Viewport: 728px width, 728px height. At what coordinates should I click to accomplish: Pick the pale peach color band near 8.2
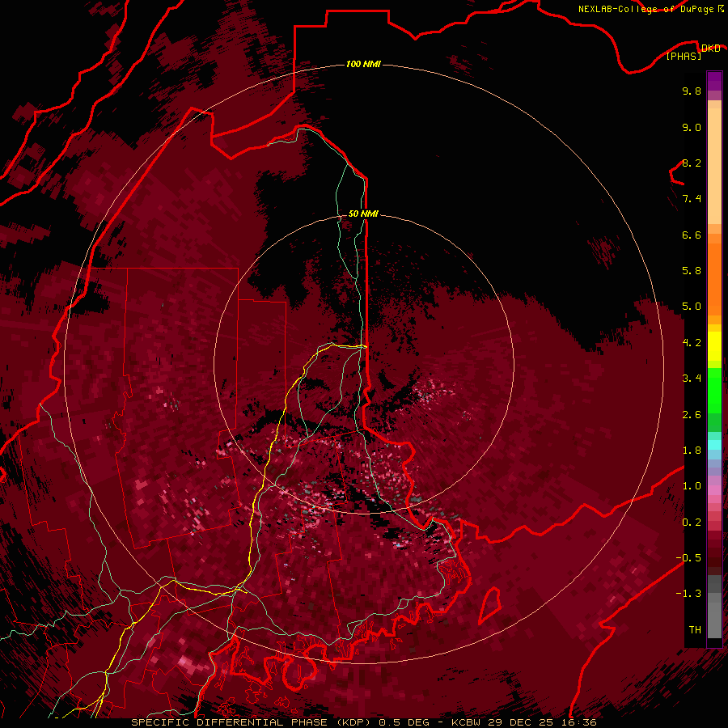point(714,166)
